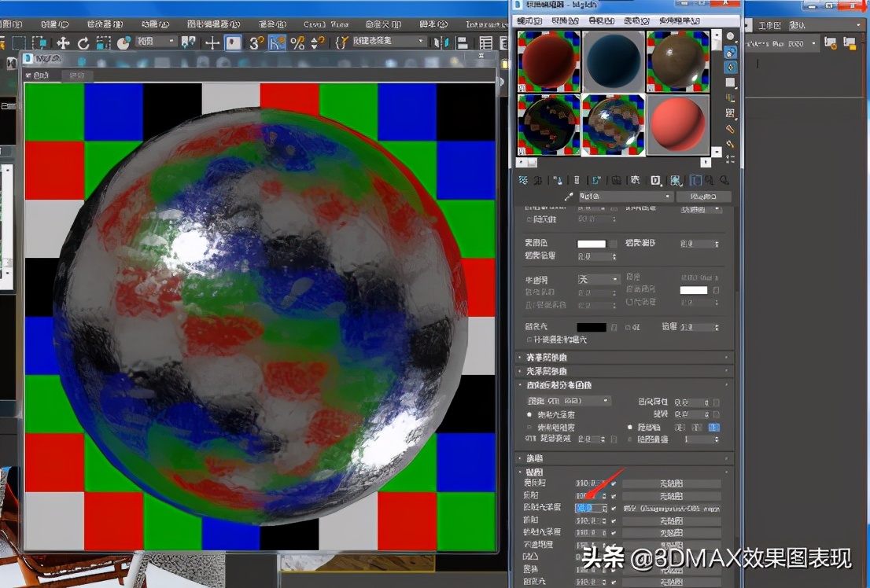Expand the Extended Parameters rollout
The height and width of the screenshot is (588, 870).
click(551, 358)
